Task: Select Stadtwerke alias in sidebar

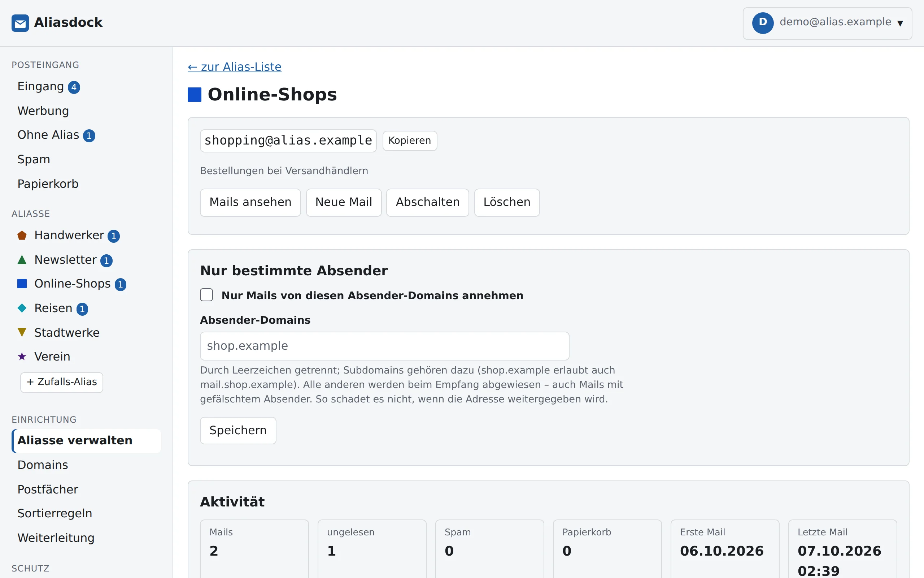Action: (x=86, y=333)
